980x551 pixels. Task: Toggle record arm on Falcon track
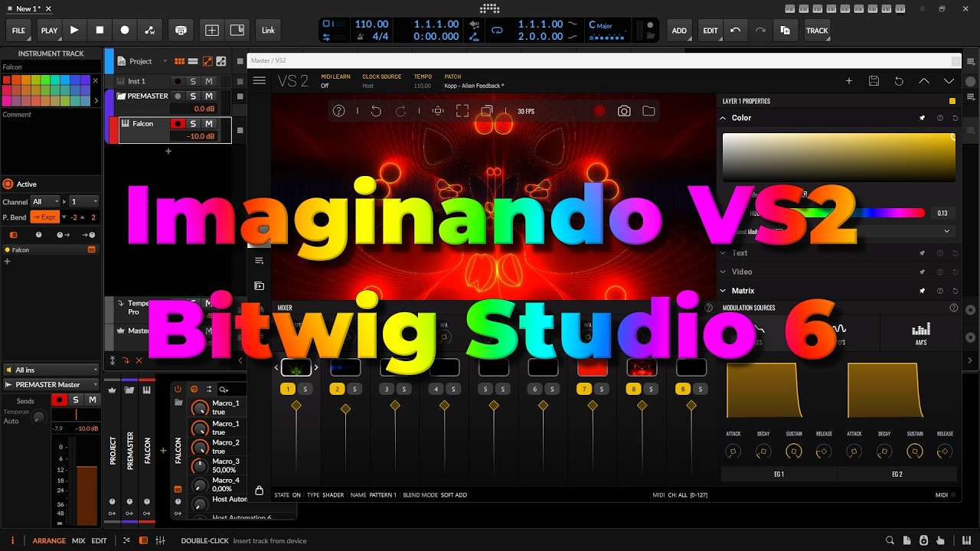pos(178,123)
